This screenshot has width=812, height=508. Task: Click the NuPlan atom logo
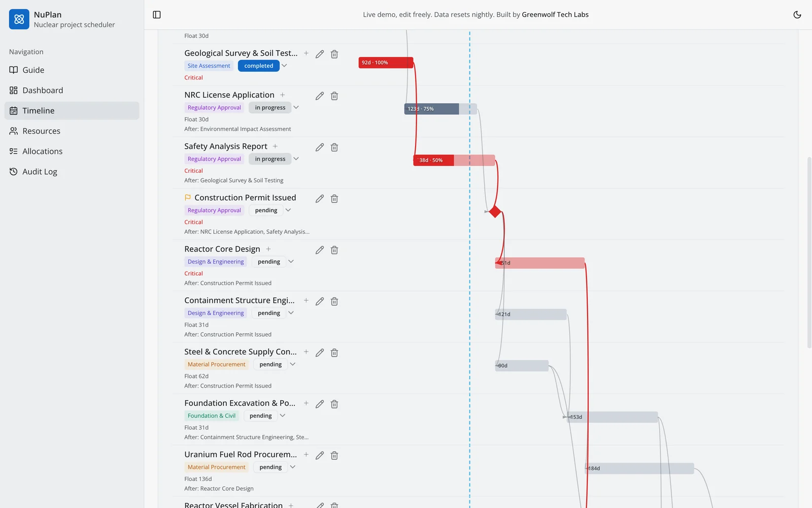point(19,19)
